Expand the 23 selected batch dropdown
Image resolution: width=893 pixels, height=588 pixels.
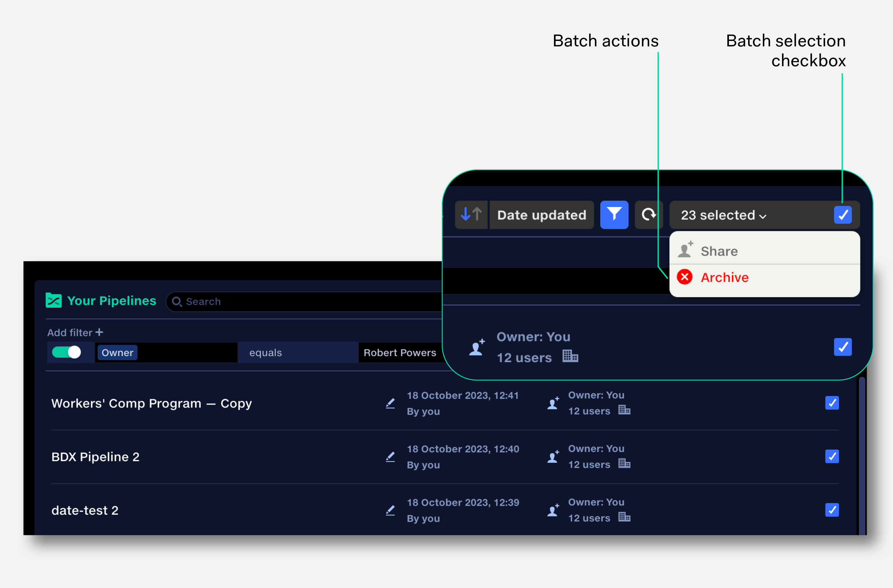723,215
